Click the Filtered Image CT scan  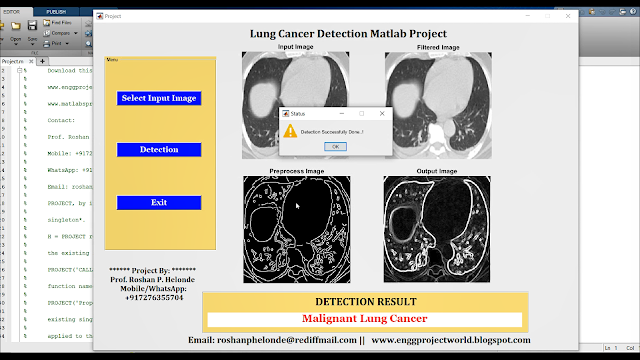tap(438, 105)
